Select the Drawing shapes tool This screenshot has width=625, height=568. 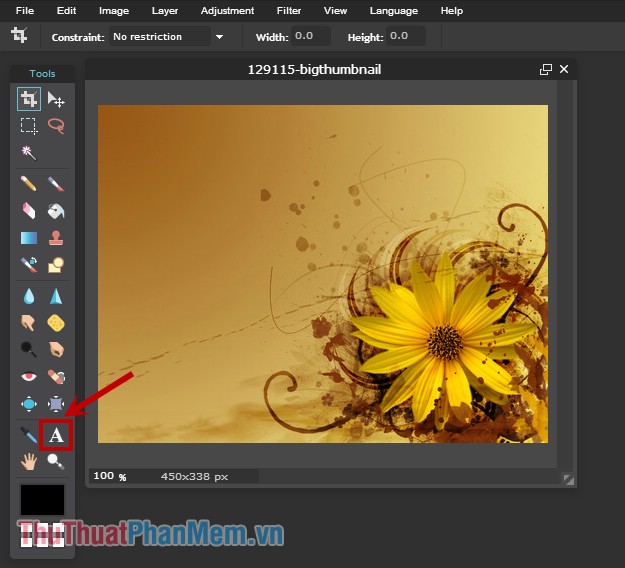[x=56, y=265]
